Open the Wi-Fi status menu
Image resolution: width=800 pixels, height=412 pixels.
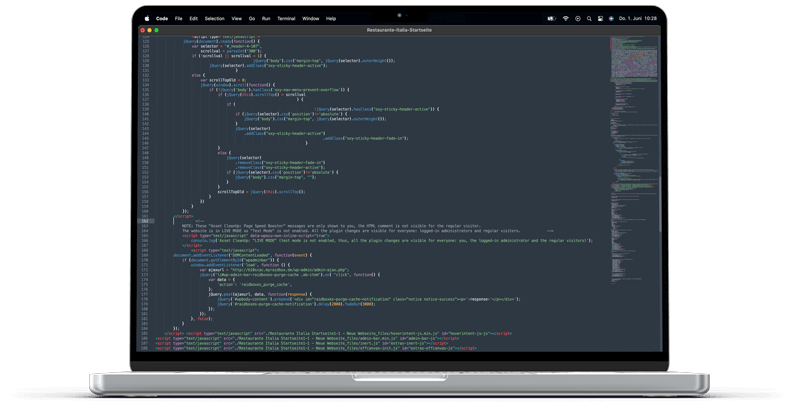[x=566, y=18]
